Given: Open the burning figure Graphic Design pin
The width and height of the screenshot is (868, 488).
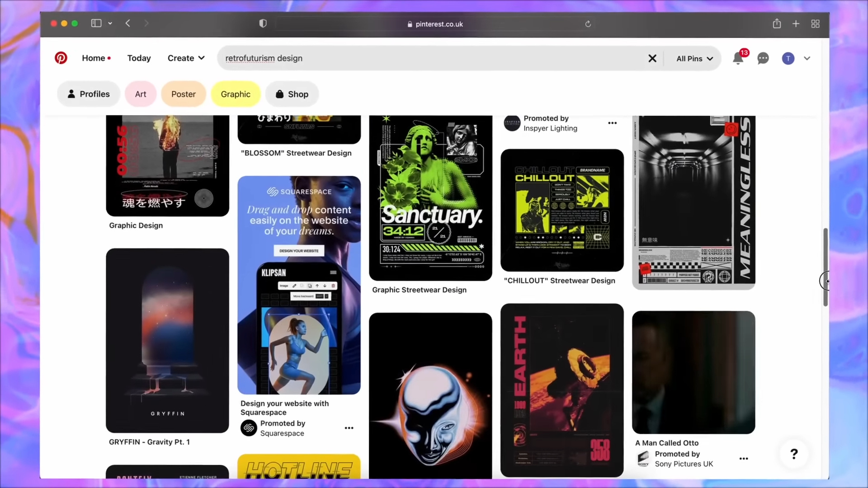Looking at the screenshot, I should click(167, 165).
